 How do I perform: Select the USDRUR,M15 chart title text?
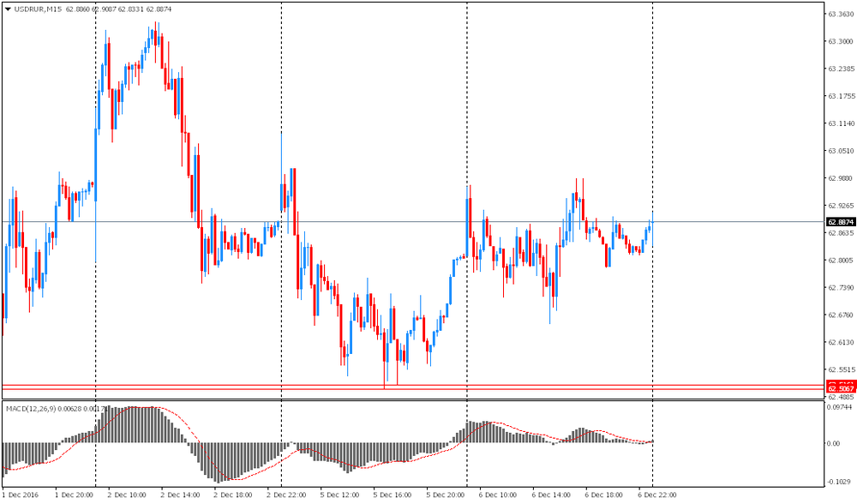tap(38, 9)
